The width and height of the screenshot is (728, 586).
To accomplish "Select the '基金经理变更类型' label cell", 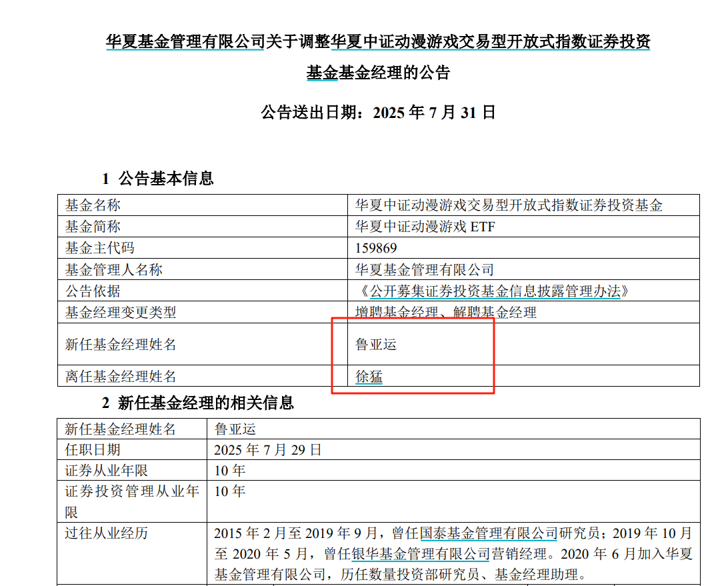I will tap(203, 312).
